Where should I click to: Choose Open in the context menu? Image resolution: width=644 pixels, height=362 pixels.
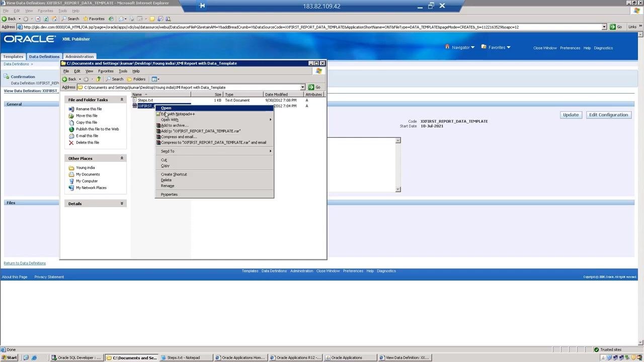tap(214, 108)
